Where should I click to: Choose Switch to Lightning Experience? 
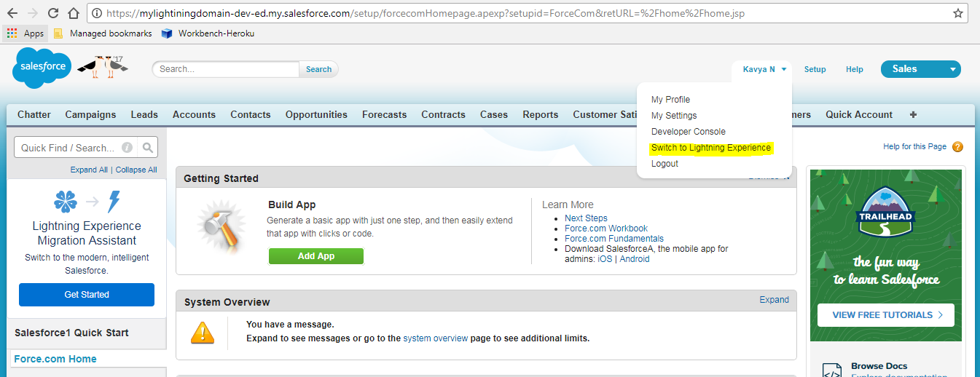click(711, 148)
